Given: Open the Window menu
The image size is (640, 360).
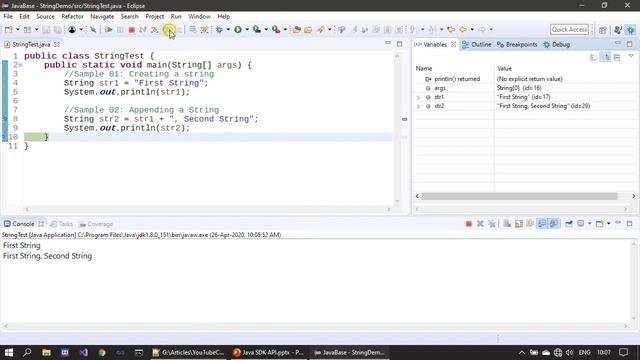Looking at the screenshot, I should (x=199, y=16).
